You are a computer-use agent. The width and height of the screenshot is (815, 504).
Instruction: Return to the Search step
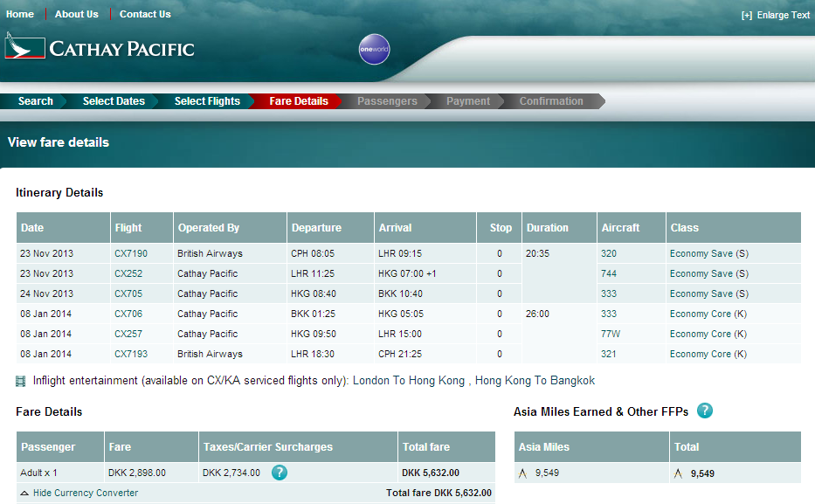pyautogui.click(x=36, y=101)
